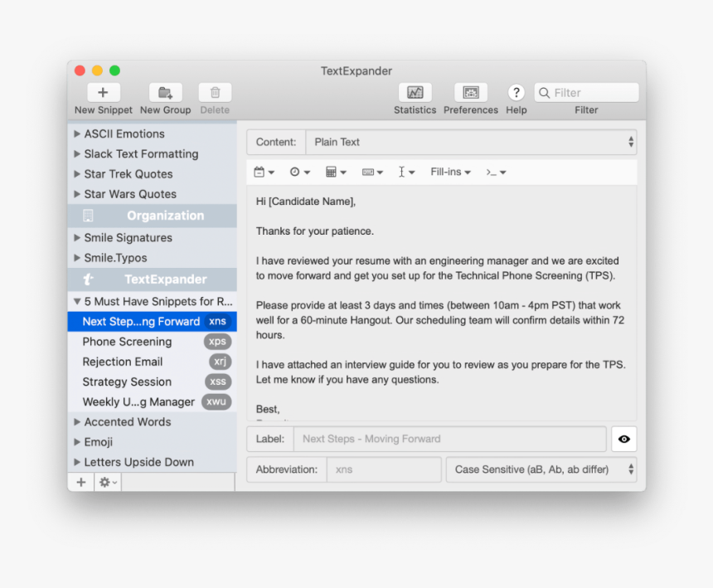Open the cursor position insert menu
The width and height of the screenshot is (713, 588).
pyautogui.click(x=406, y=172)
